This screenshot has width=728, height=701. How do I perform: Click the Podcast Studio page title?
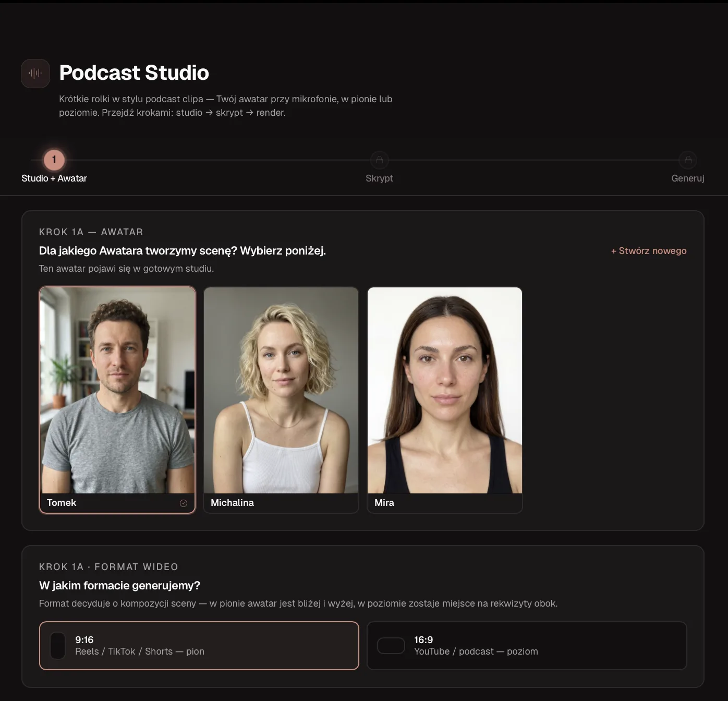pos(134,73)
